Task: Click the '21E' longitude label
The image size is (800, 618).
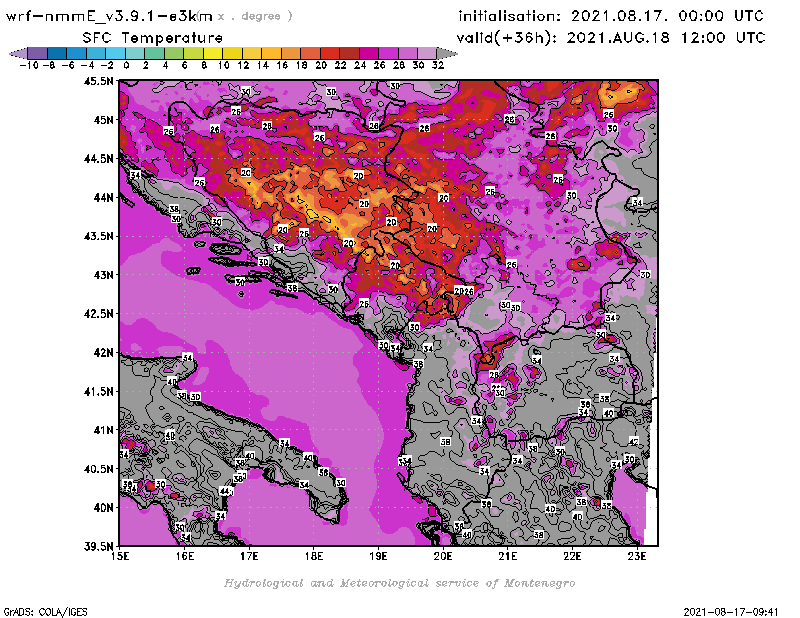Action: [508, 556]
